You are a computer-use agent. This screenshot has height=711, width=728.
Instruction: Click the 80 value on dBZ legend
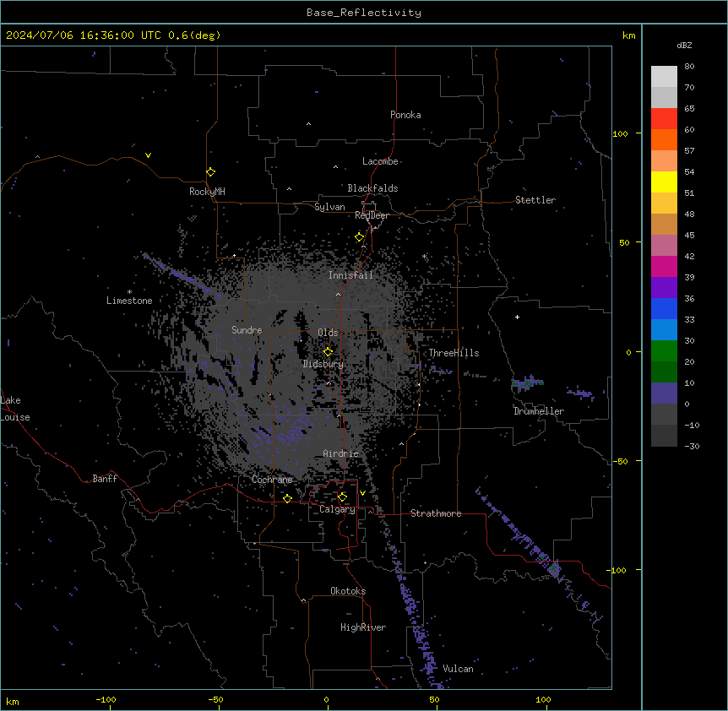point(689,67)
